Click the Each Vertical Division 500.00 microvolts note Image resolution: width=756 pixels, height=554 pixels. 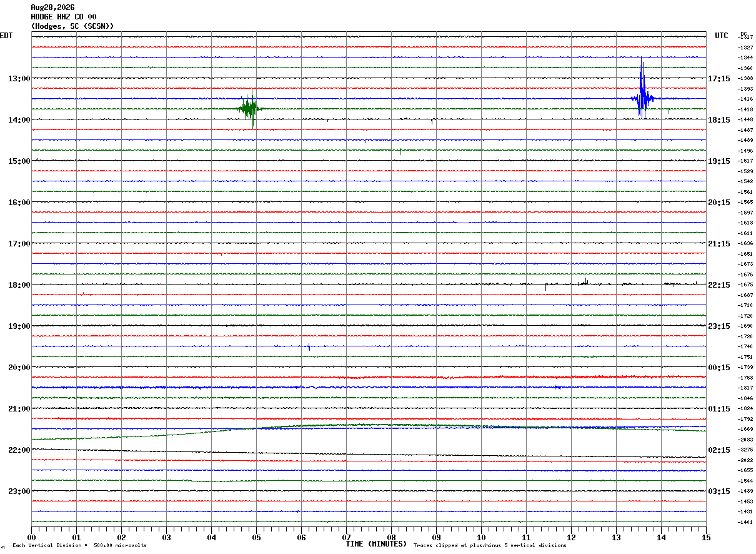(x=79, y=546)
